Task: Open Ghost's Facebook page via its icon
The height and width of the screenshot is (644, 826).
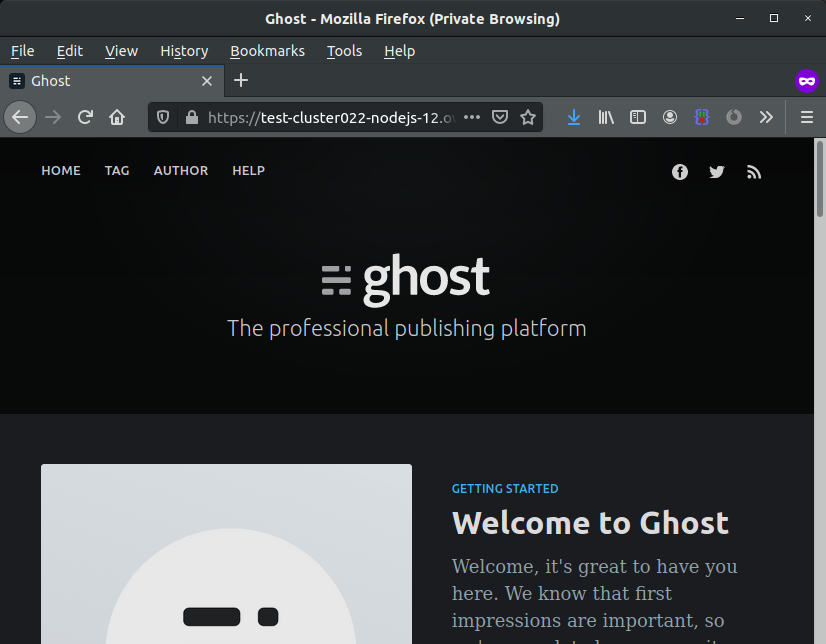Action: 680,171
